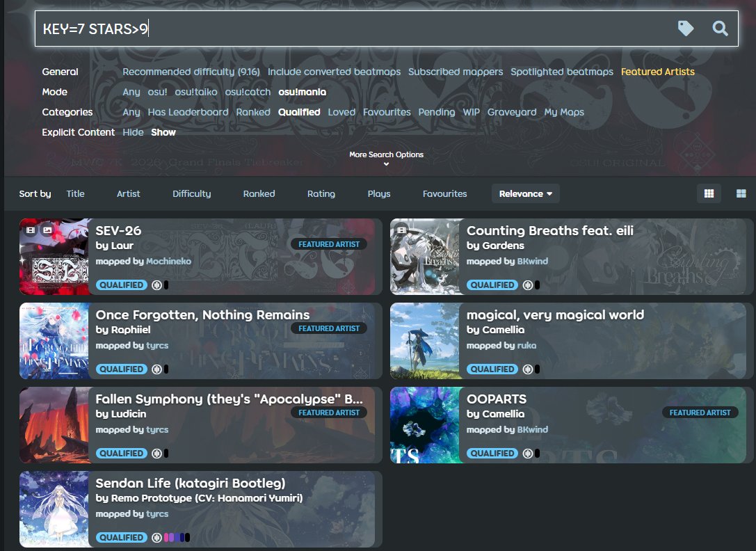Screen dimensions: 756x551
Task: Toggle Spotlighted beatmaps filter
Action: 562,72
